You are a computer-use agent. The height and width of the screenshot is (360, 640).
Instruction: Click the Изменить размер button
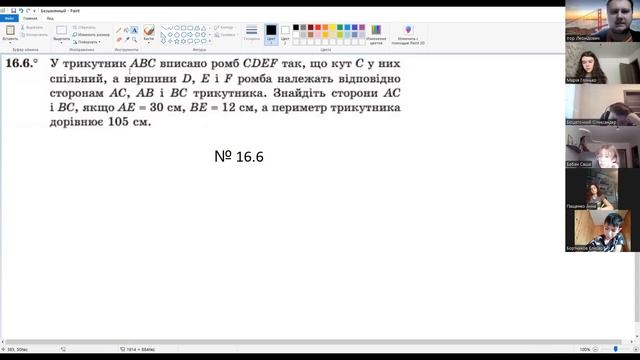[x=91, y=35]
